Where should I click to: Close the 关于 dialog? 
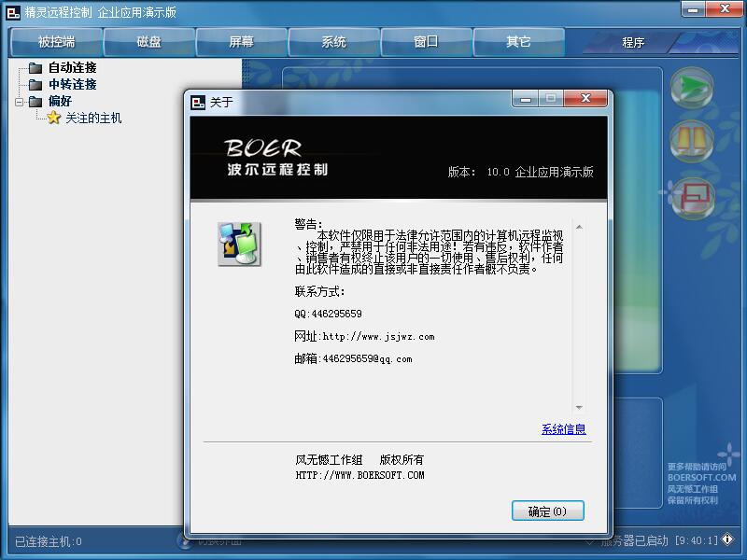coord(585,98)
